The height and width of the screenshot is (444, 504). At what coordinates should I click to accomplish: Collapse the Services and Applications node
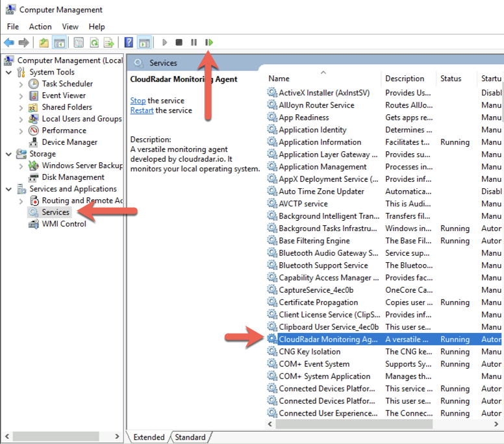pos(9,189)
